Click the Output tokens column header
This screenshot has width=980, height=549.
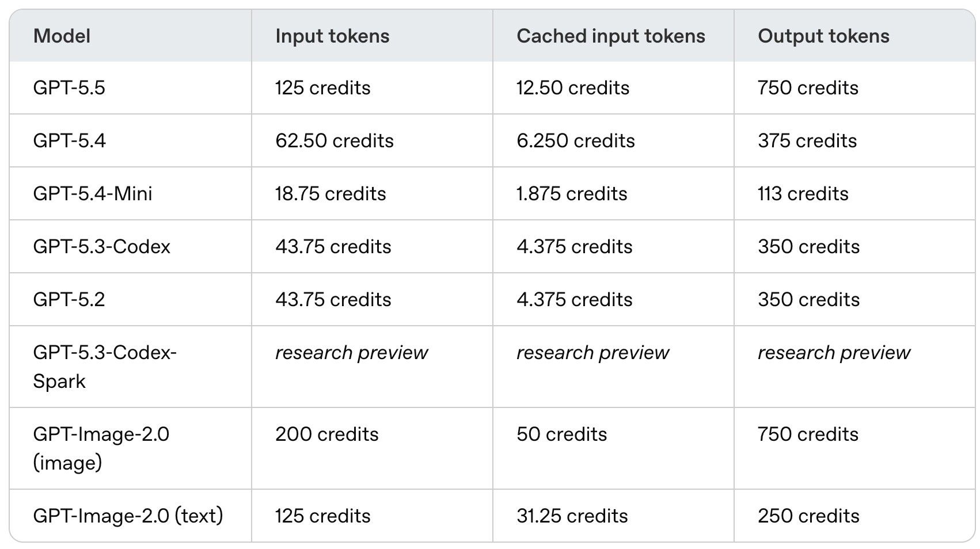823,36
